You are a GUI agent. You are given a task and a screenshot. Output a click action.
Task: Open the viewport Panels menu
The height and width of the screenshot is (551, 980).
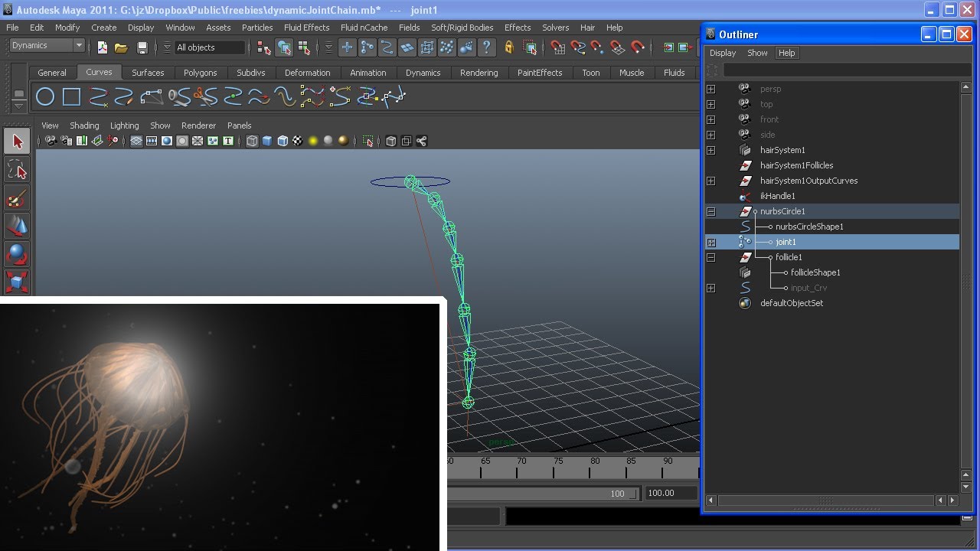click(x=239, y=126)
